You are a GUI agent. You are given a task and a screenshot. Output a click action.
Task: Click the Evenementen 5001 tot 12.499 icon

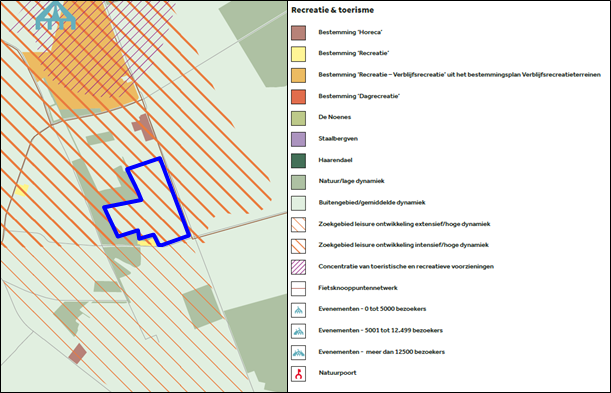click(298, 331)
